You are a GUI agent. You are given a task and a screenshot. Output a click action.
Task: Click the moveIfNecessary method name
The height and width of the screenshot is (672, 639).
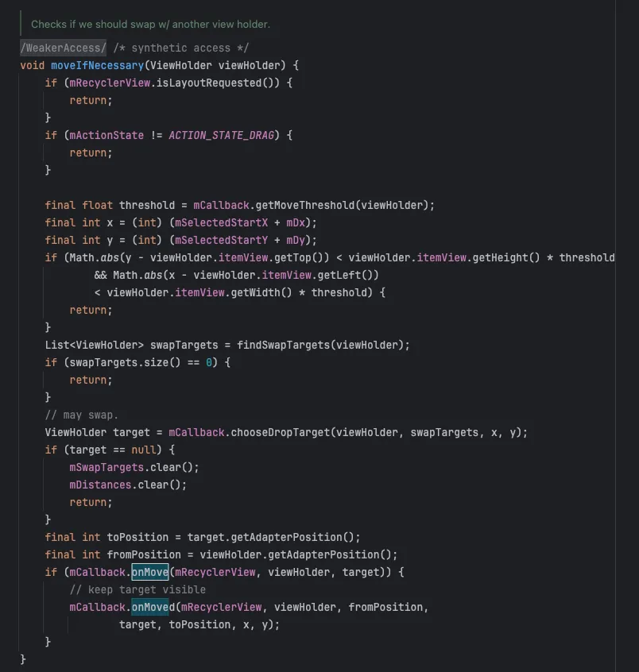point(97,66)
